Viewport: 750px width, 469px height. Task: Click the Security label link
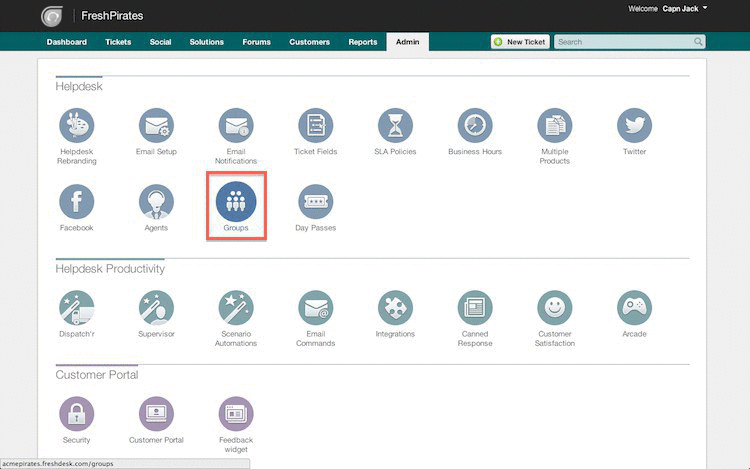[77, 440]
